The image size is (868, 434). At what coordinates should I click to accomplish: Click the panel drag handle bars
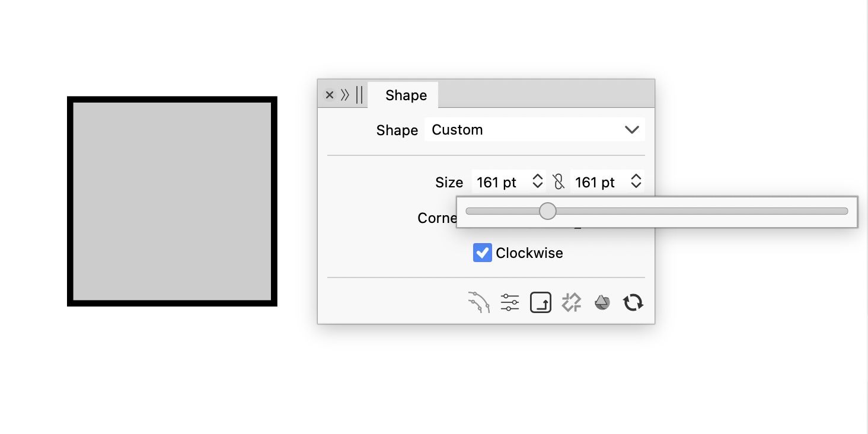[x=359, y=95]
